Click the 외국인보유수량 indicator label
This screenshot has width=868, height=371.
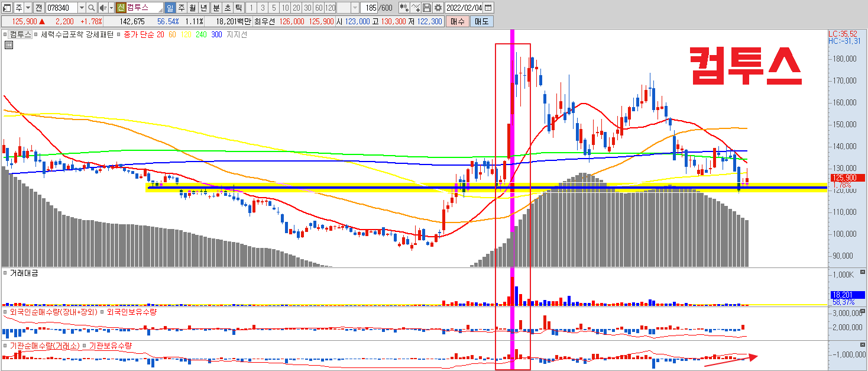click(131, 311)
